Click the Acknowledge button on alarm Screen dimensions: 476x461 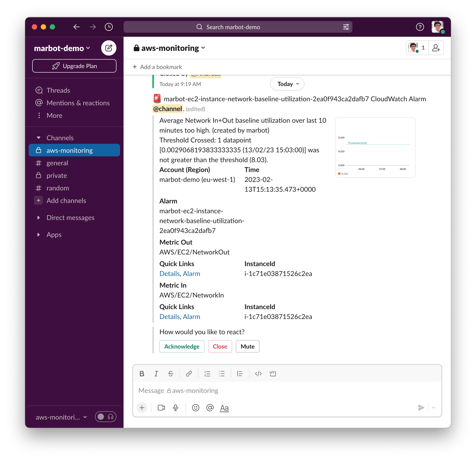coord(182,346)
